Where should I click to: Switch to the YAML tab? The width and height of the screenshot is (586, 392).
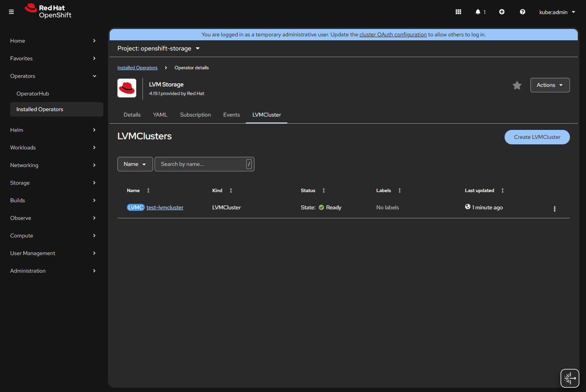tap(160, 115)
